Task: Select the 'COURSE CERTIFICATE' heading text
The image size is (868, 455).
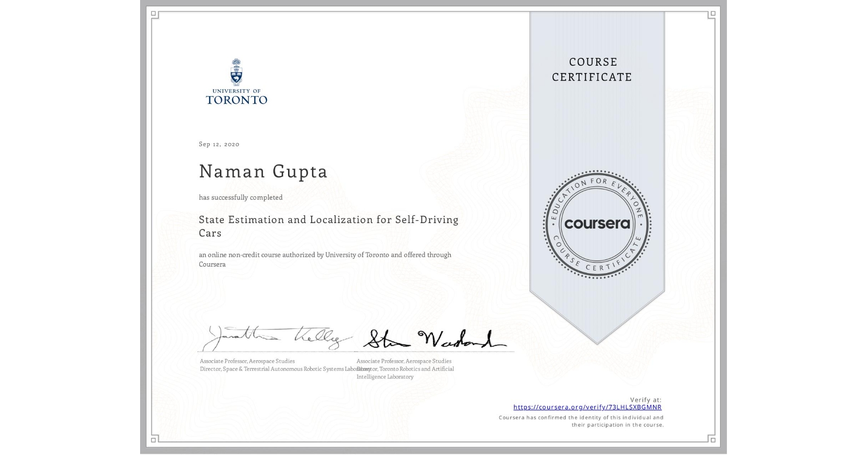Action: tap(590, 70)
